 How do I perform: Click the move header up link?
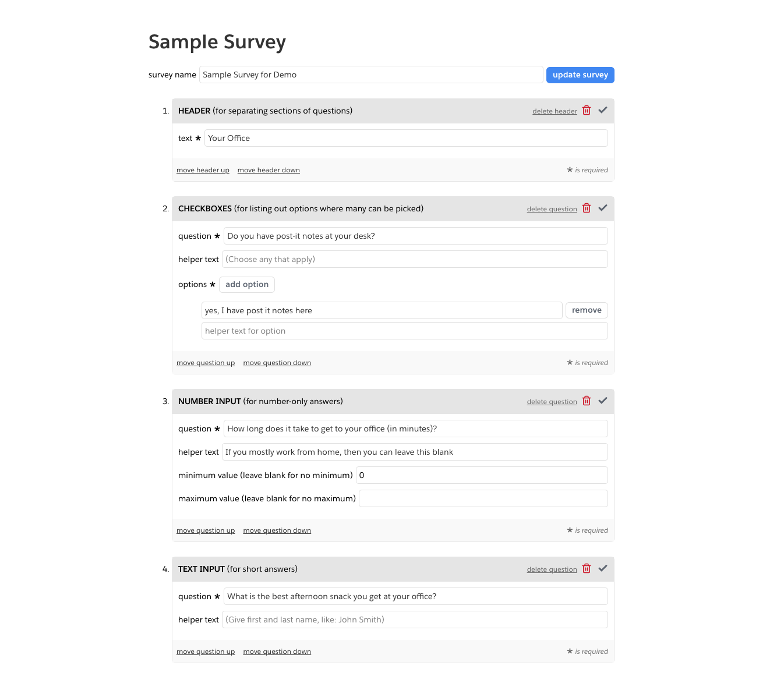click(x=203, y=169)
